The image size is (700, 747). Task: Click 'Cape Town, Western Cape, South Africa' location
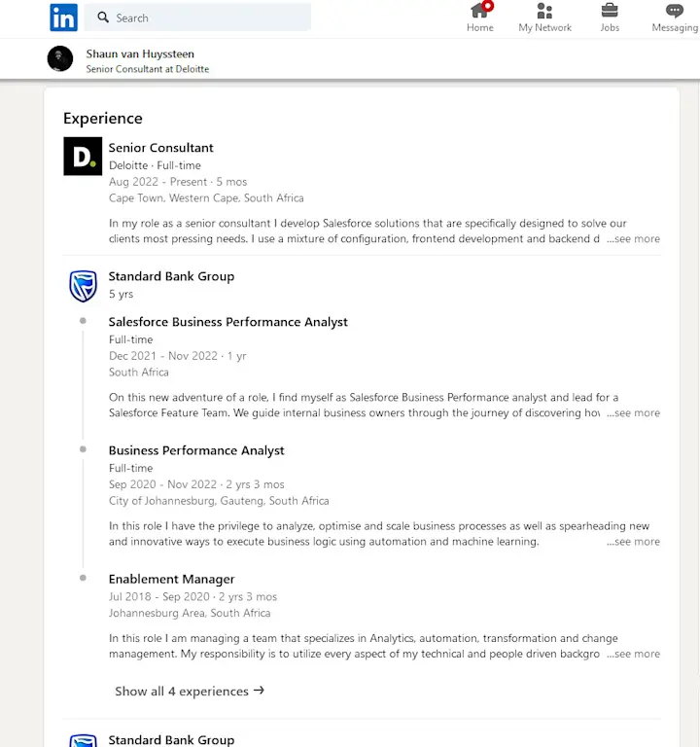click(x=206, y=198)
